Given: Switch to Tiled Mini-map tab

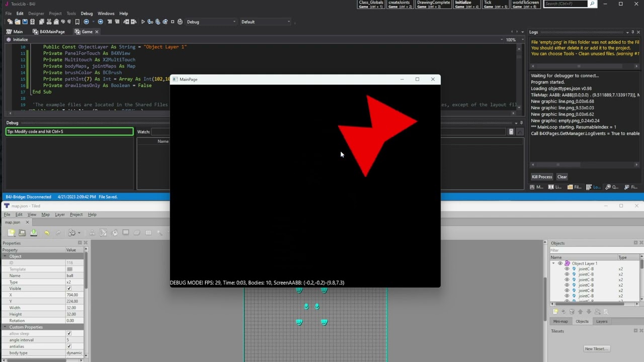Looking at the screenshot, I should click(560, 321).
